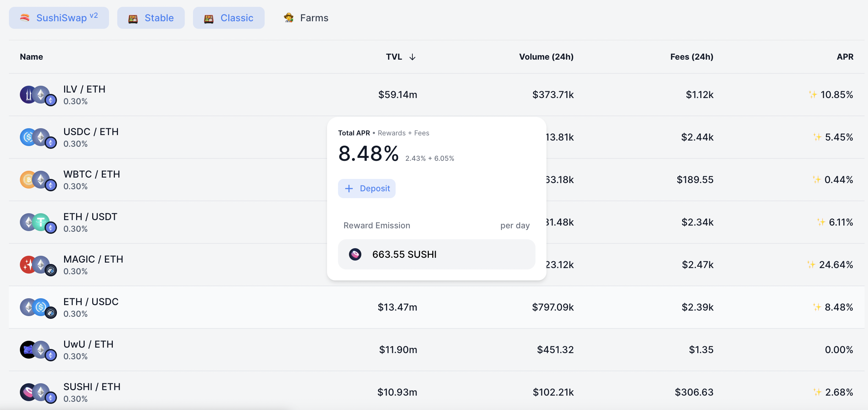Sort table by TVL column header
This screenshot has height=410, width=868.
tap(394, 57)
